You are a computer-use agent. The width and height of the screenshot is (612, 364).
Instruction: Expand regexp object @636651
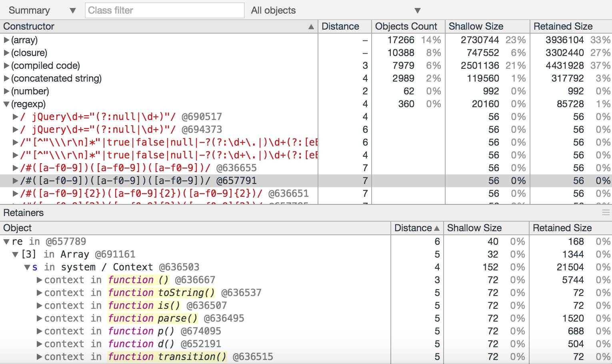[x=15, y=194]
